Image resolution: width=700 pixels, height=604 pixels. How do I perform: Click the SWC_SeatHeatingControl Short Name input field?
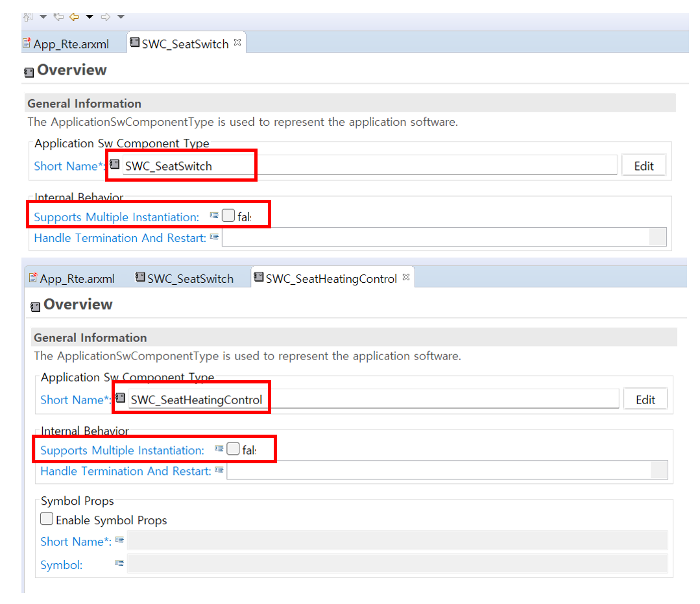pyautogui.click(x=373, y=400)
